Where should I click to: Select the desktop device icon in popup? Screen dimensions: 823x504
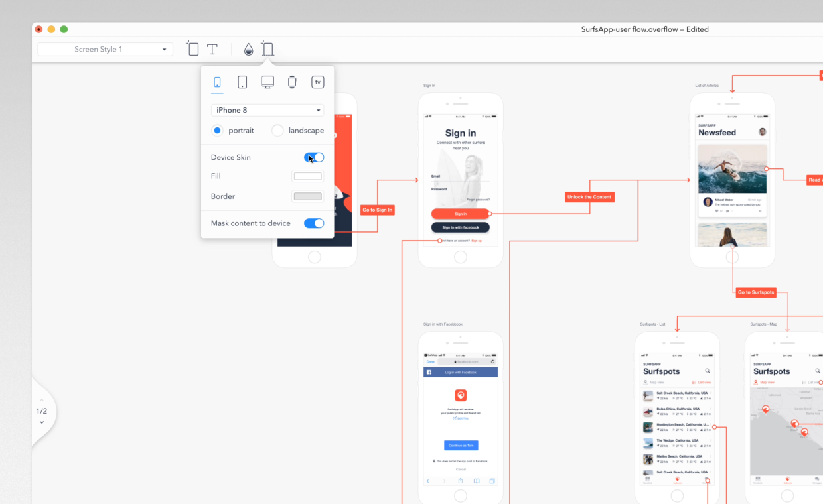[x=267, y=82]
